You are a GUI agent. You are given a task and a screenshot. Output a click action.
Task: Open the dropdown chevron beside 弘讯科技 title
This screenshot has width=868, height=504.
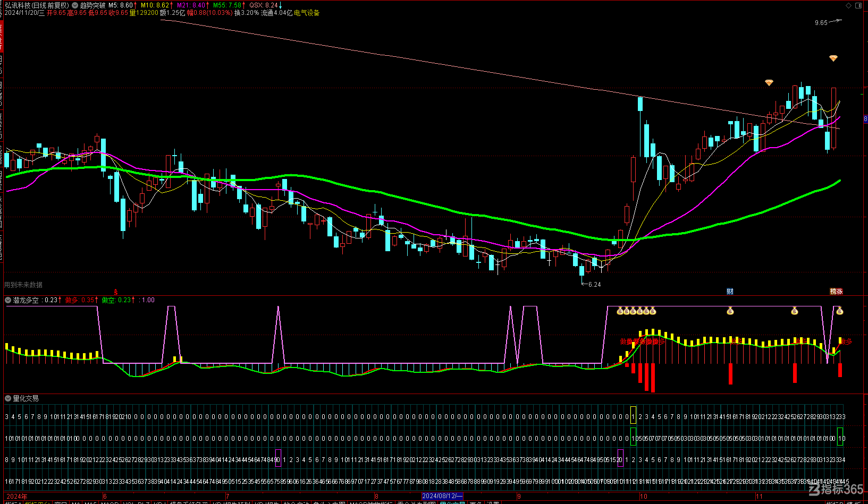pos(75,5)
